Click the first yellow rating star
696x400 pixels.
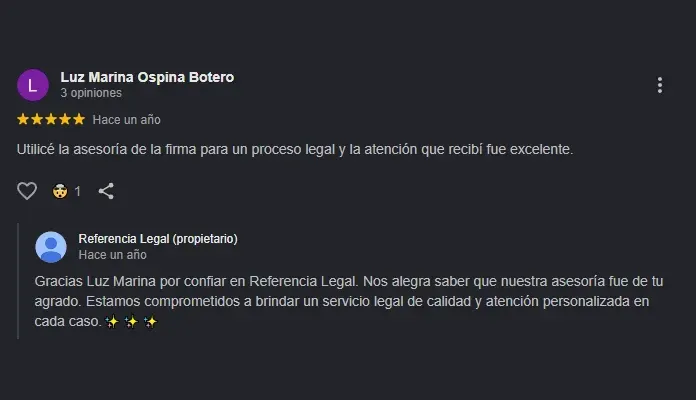pyautogui.click(x=23, y=119)
